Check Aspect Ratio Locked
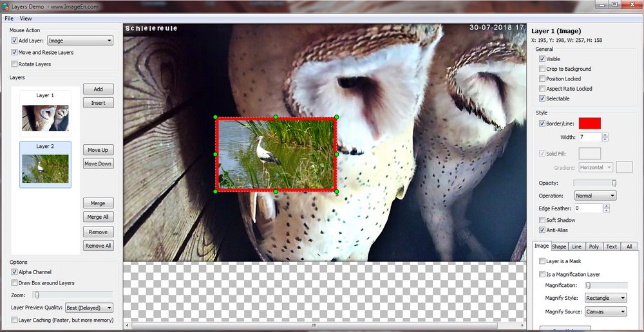 (542, 89)
